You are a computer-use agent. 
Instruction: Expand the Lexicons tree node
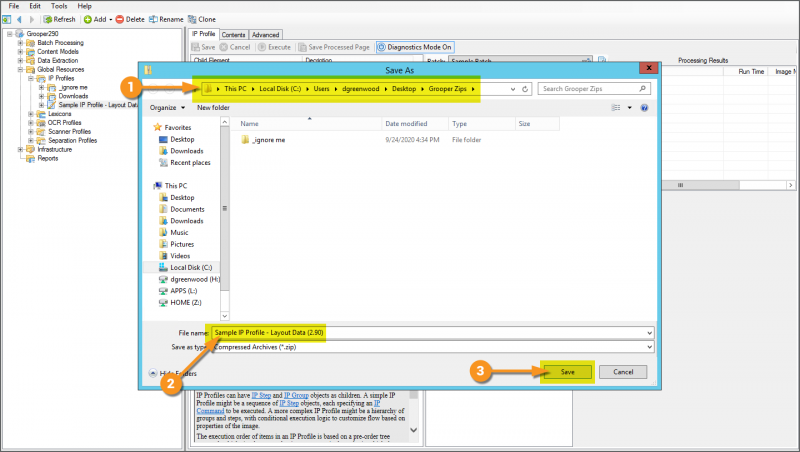[x=31, y=114]
